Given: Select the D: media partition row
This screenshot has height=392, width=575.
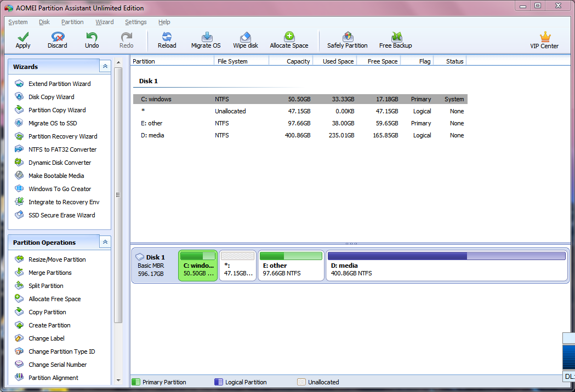Looking at the screenshot, I should coord(300,135).
